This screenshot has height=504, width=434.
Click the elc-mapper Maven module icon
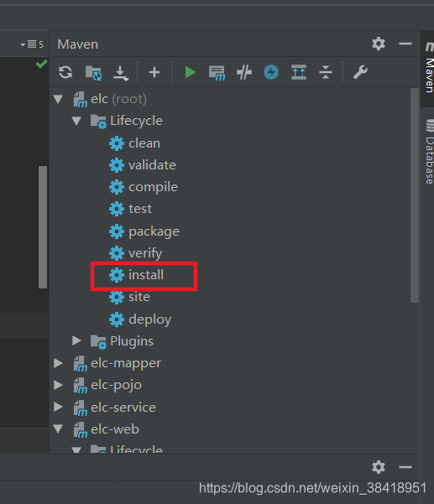point(80,364)
